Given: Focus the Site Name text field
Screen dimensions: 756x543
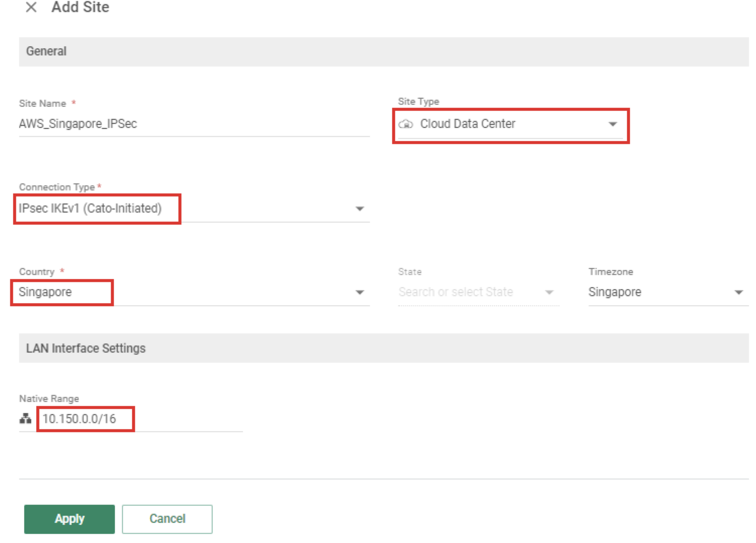Looking at the screenshot, I should [194, 124].
